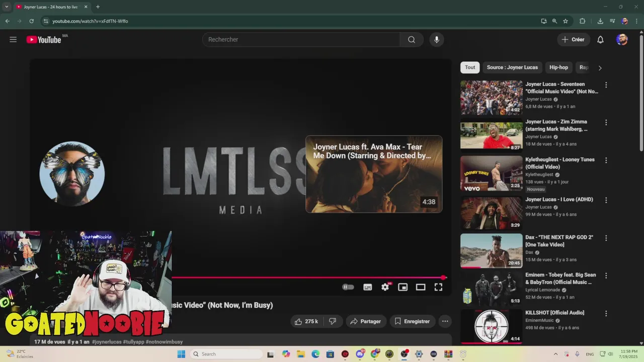Open the Tear Me Down end-screen card
Image resolution: width=644 pixels, height=362 pixels.
(374, 174)
